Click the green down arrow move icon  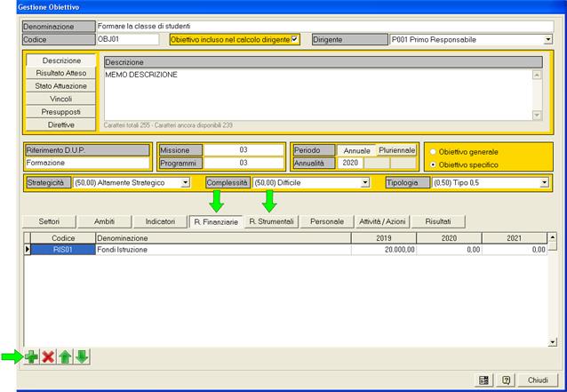pyautogui.click(x=82, y=356)
